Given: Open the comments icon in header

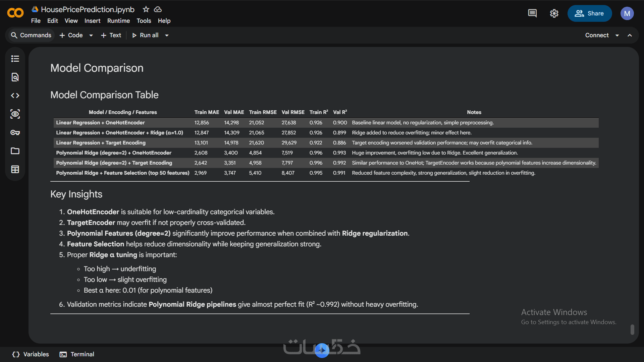Looking at the screenshot, I should [532, 13].
